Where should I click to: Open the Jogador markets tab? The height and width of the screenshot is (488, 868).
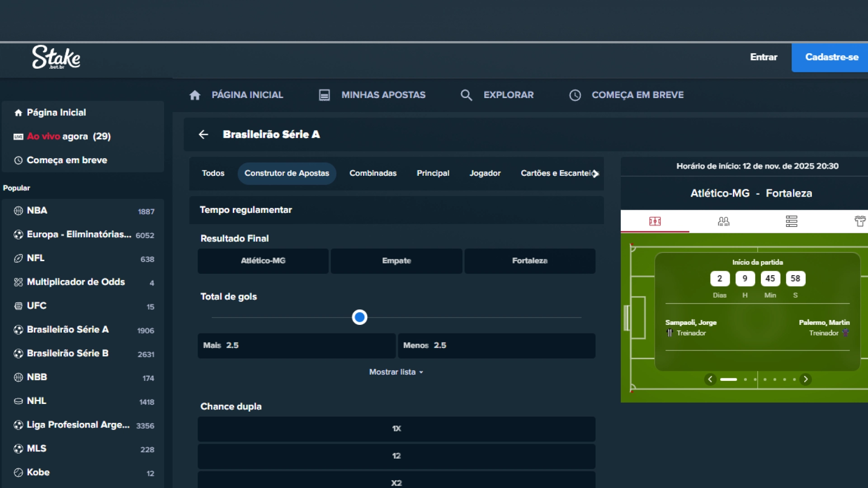[485, 173]
